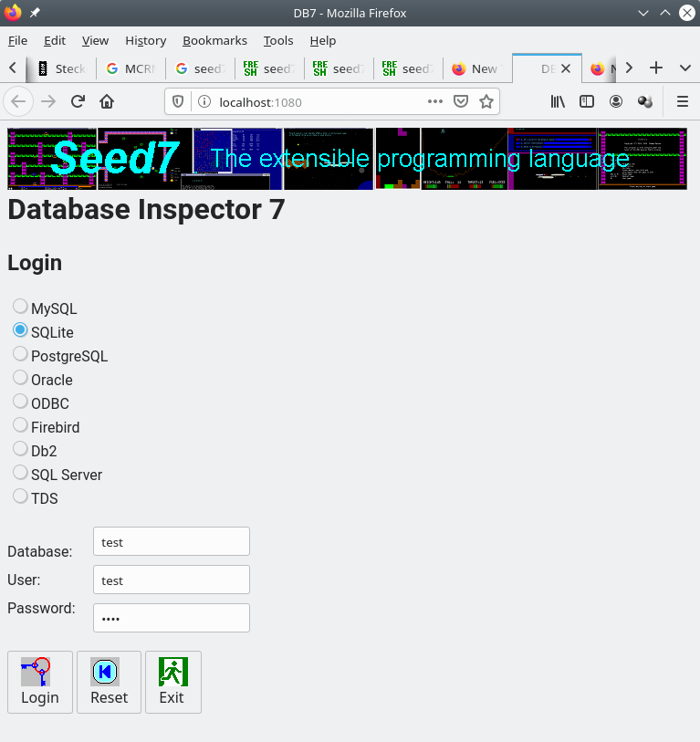700x742 pixels.
Task: Select the SQLite radio button
Action: [x=20, y=329]
